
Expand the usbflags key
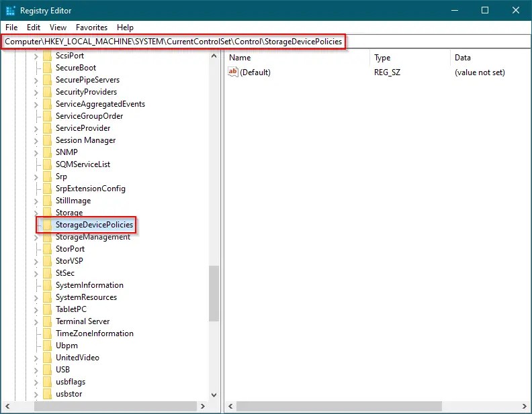[x=36, y=382]
